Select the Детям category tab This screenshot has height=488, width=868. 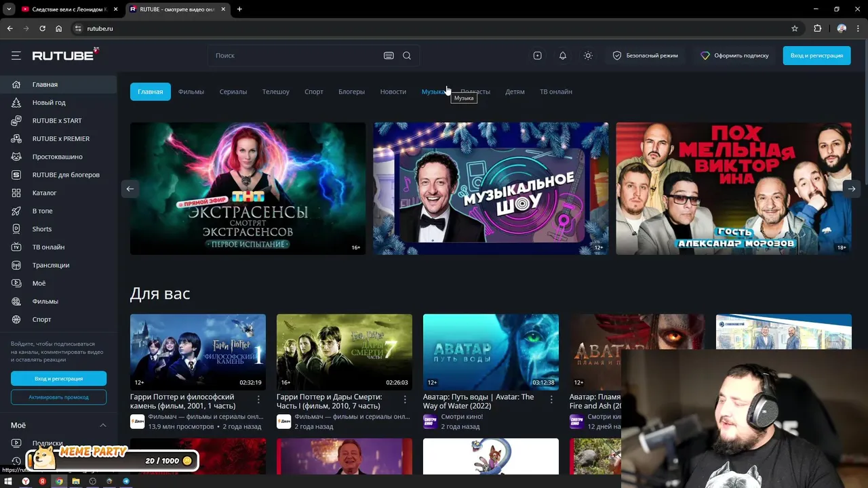coord(515,91)
